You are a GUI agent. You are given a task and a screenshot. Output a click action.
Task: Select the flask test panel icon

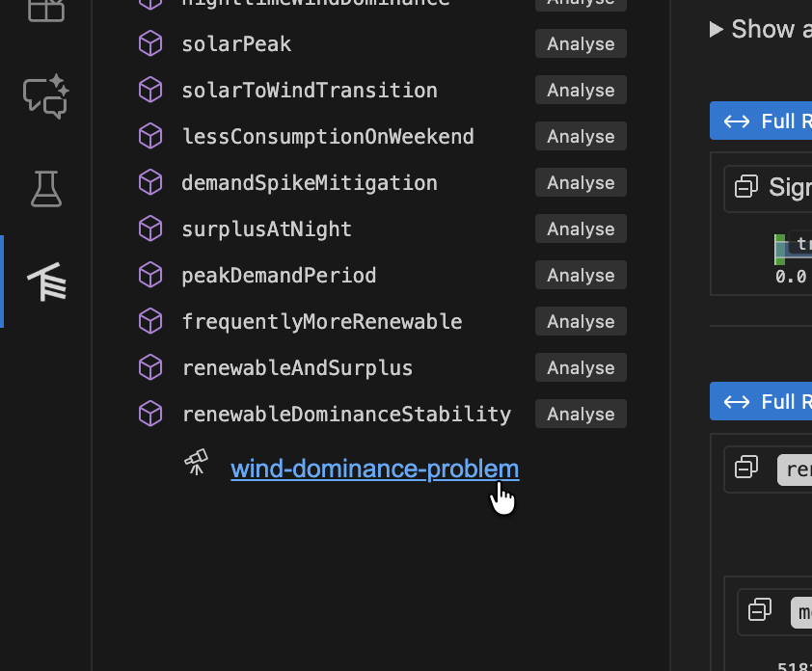[x=44, y=189]
